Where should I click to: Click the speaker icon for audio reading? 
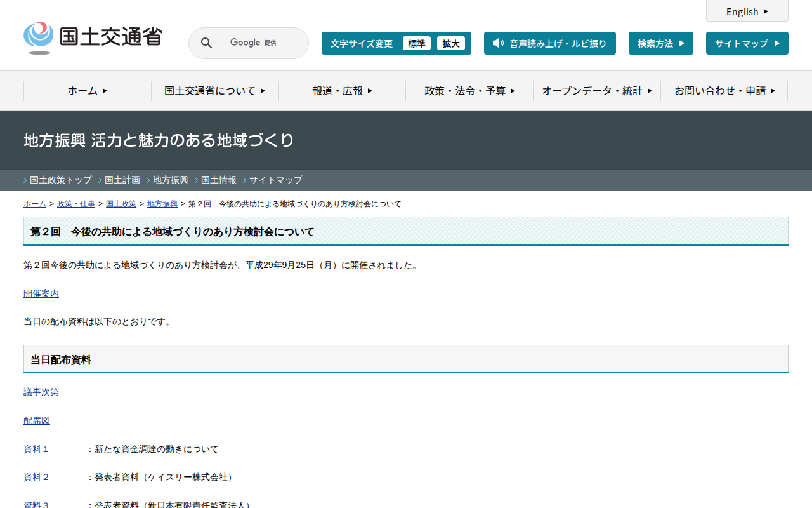pyautogui.click(x=498, y=43)
